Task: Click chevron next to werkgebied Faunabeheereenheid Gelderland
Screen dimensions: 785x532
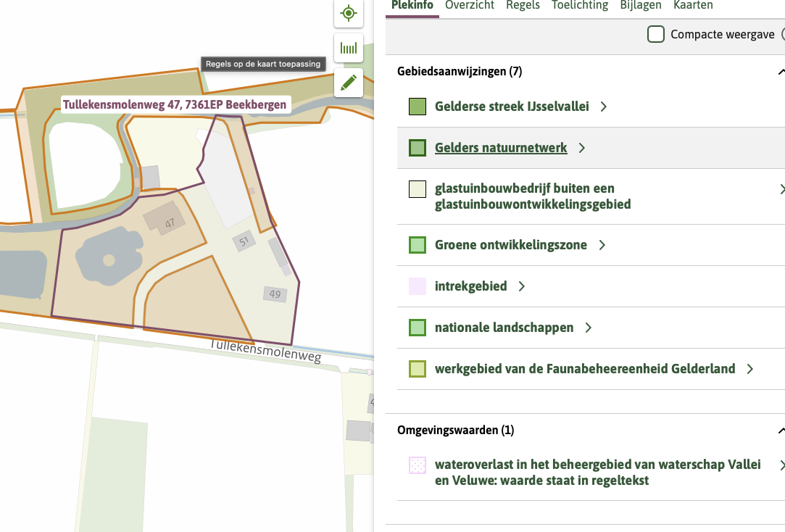Action: click(750, 370)
